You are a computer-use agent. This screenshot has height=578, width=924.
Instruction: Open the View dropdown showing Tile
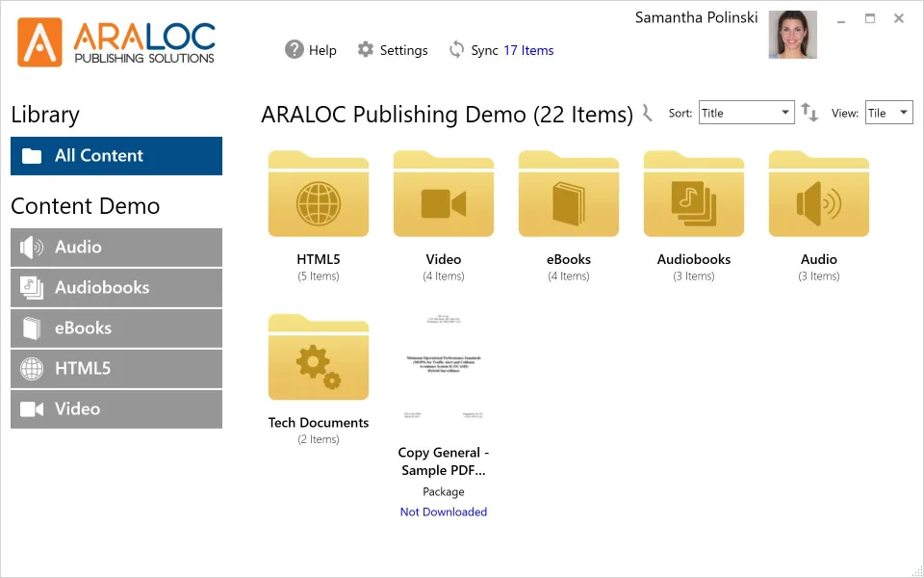coord(888,113)
